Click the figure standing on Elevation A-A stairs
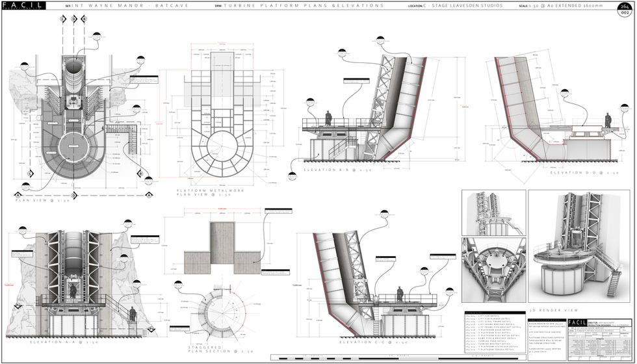Viewport: 637px width, 364px height. (133, 315)
